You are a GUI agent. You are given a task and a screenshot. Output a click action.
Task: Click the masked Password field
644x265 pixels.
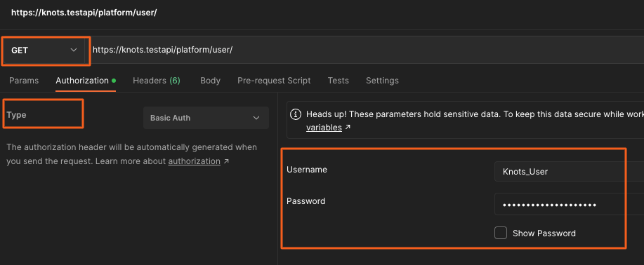pyautogui.click(x=570, y=204)
